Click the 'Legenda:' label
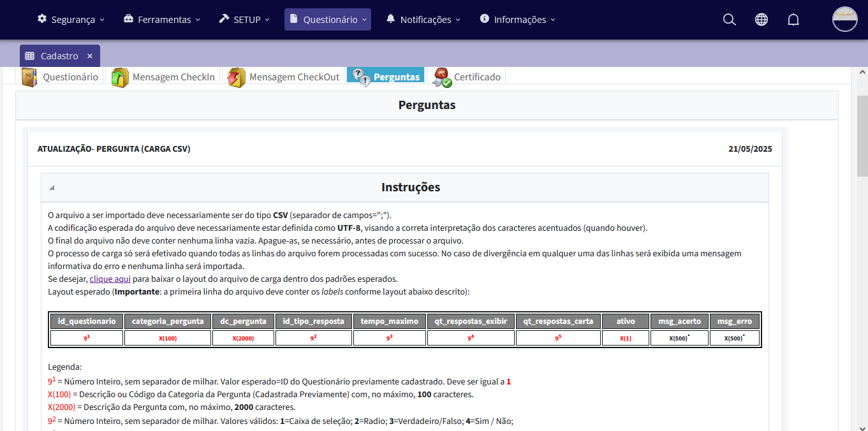The width and height of the screenshot is (868, 431). [x=64, y=367]
